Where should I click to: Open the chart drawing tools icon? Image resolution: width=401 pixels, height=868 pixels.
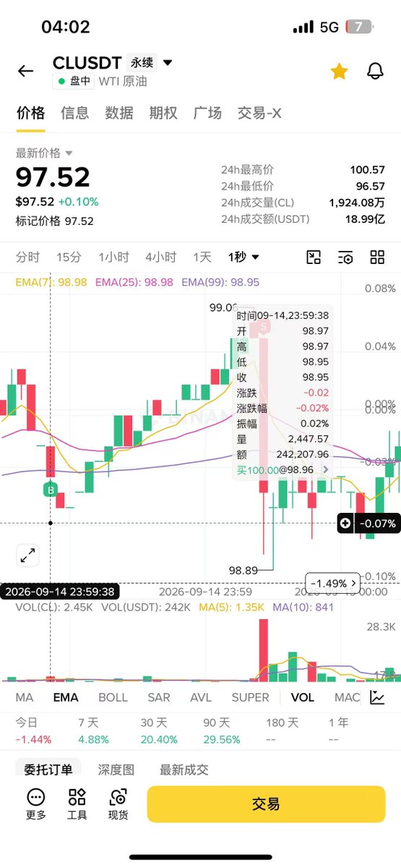pyautogui.click(x=314, y=258)
